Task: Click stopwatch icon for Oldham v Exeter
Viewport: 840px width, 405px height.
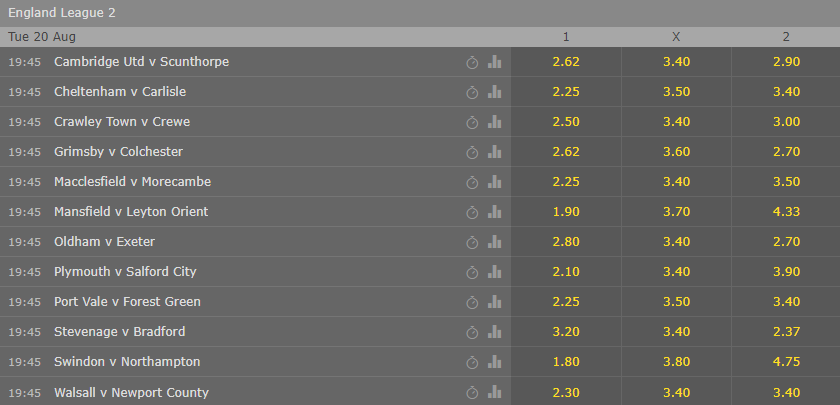Action: click(x=472, y=242)
